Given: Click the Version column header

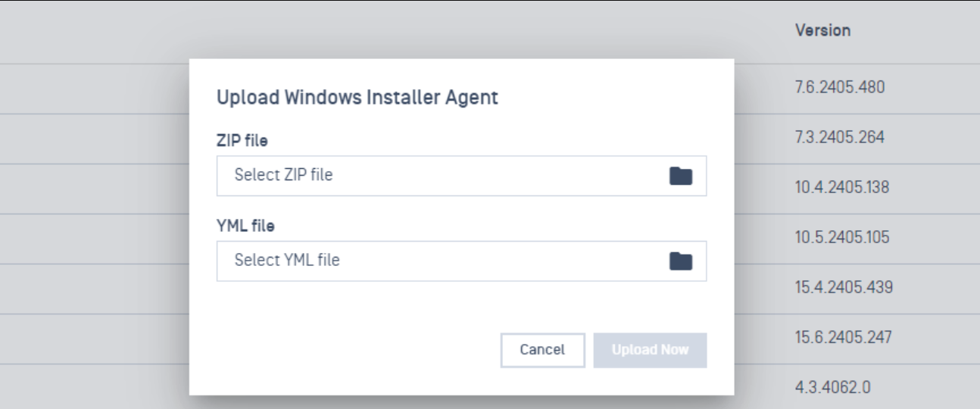Looking at the screenshot, I should point(822,31).
